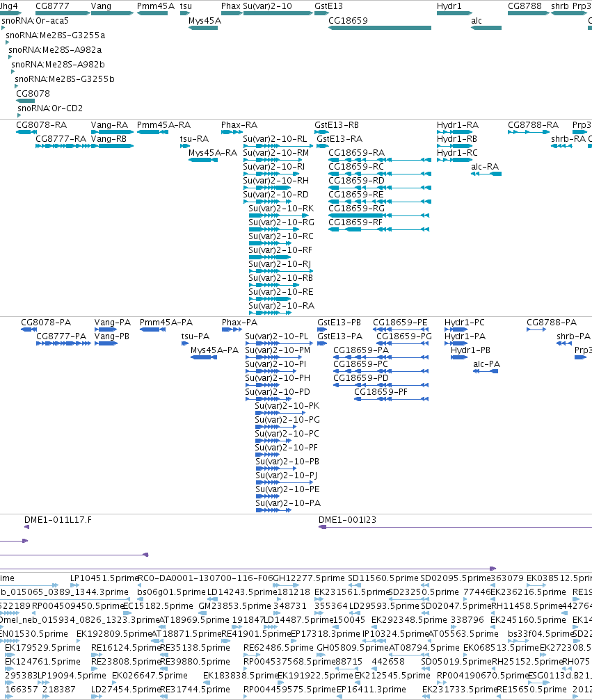Select the LP10451.5prime EST label
The height and width of the screenshot is (700, 592).
104,578
